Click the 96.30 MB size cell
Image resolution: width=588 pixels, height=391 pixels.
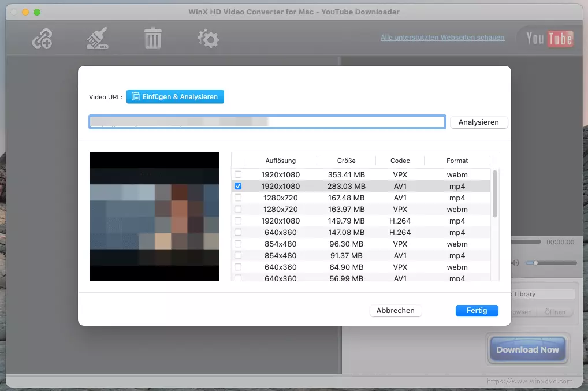point(346,244)
